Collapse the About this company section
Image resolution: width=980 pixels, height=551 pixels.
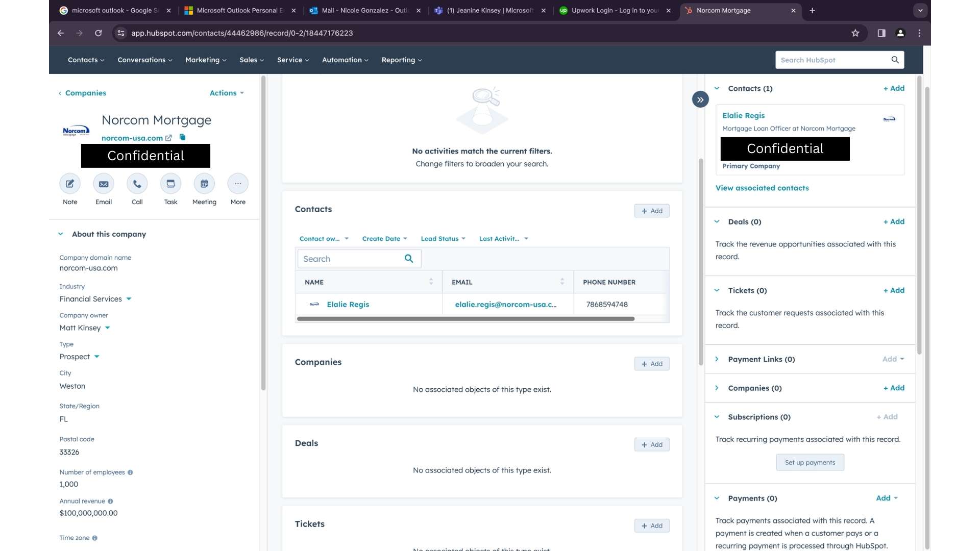pyautogui.click(x=61, y=234)
